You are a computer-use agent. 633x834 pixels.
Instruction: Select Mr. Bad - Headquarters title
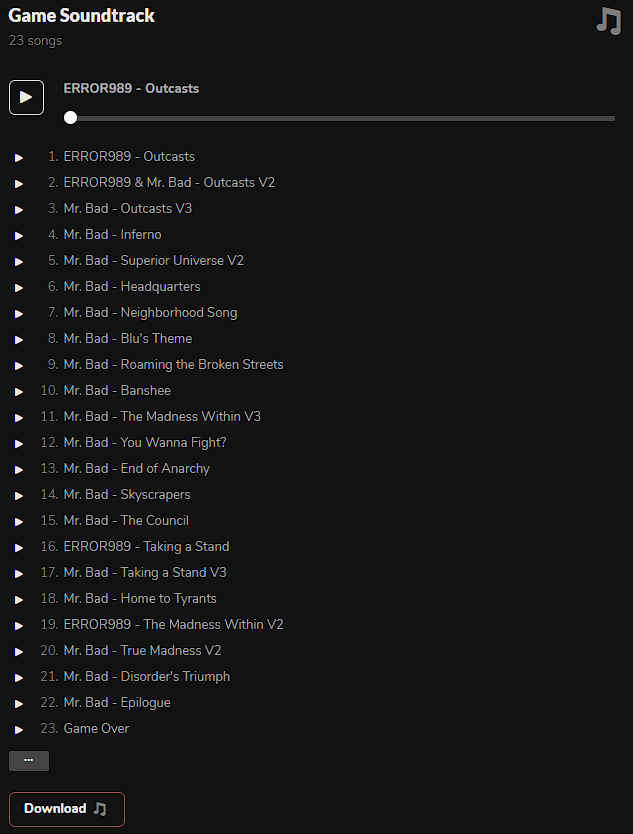click(132, 286)
